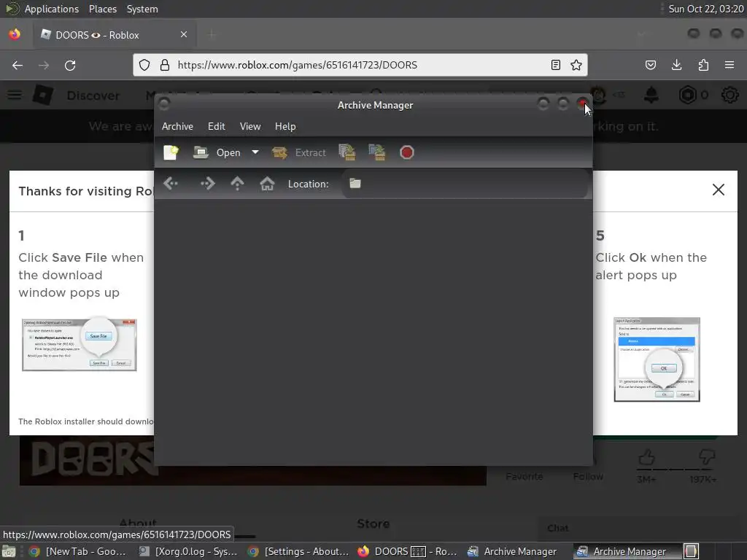Click the Location path field
The image size is (747, 560).
(x=465, y=183)
